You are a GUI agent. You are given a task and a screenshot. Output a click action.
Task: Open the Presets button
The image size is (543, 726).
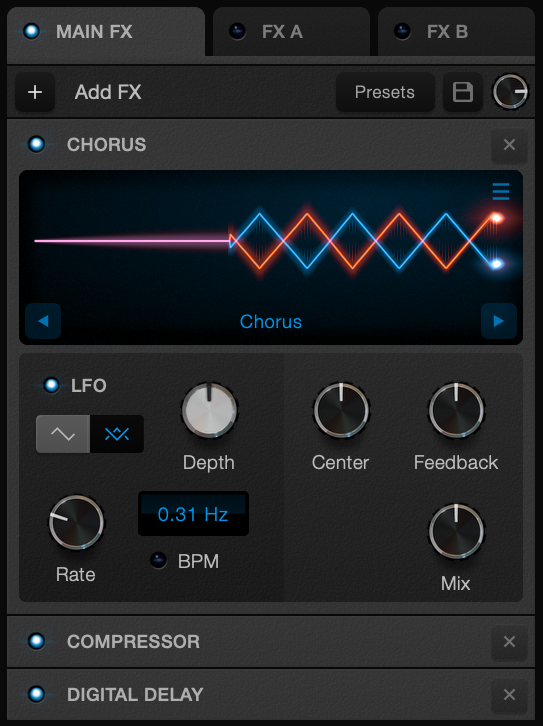[385, 92]
